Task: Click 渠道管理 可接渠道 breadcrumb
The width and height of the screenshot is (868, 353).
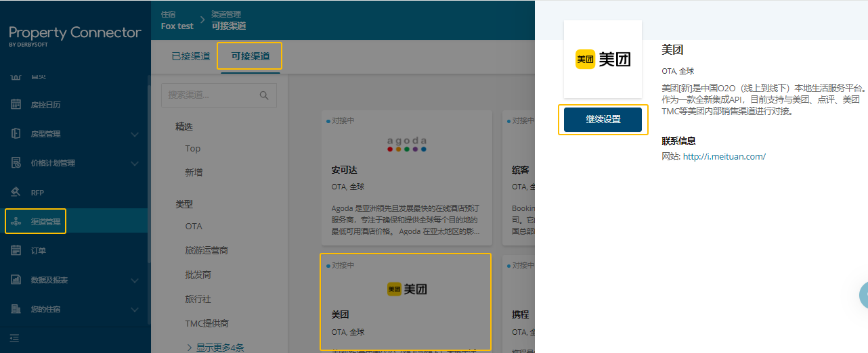Action: (228, 20)
